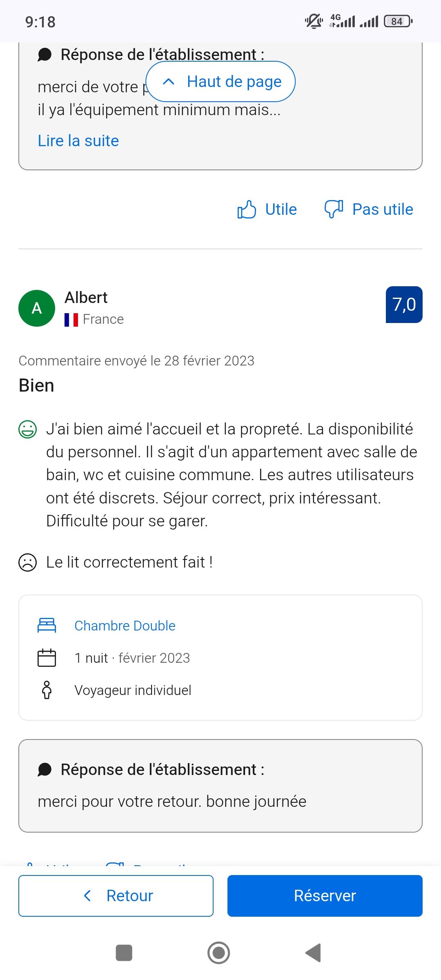
Task: Tap the green smiley positive-comment icon
Action: [28, 430]
